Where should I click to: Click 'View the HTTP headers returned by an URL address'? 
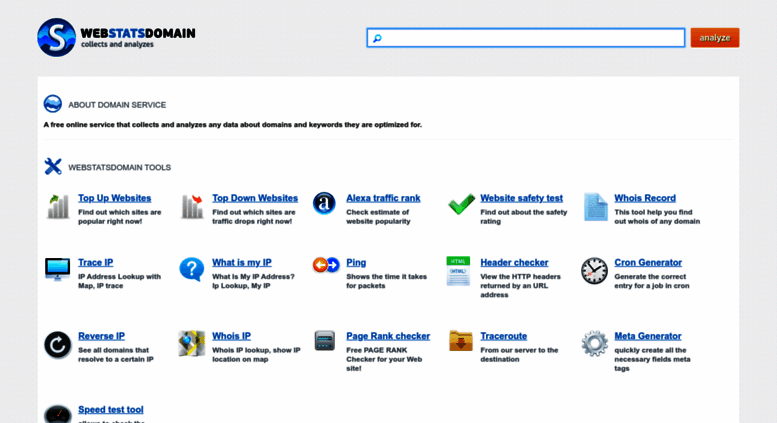pyautogui.click(x=520, y=286)
